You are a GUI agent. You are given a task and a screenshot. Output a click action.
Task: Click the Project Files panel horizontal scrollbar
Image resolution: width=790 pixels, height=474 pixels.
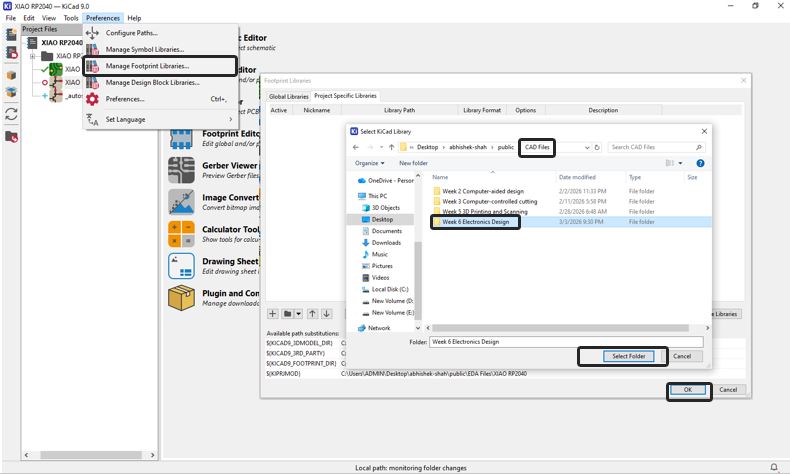91,455
